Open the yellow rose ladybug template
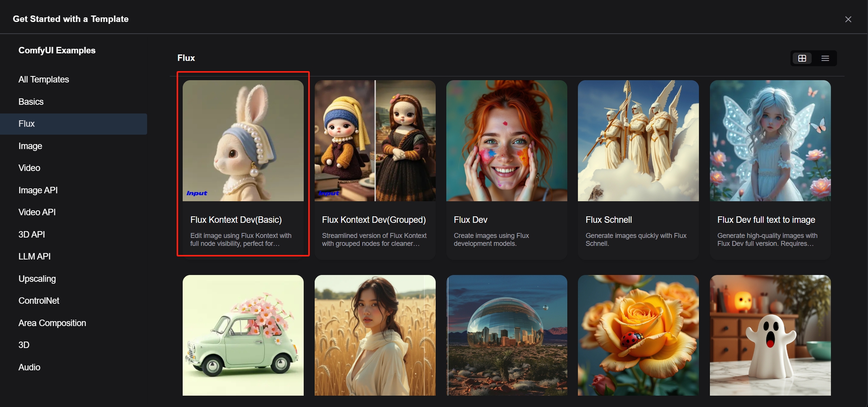The image size is (868, 407). (638, 336)
